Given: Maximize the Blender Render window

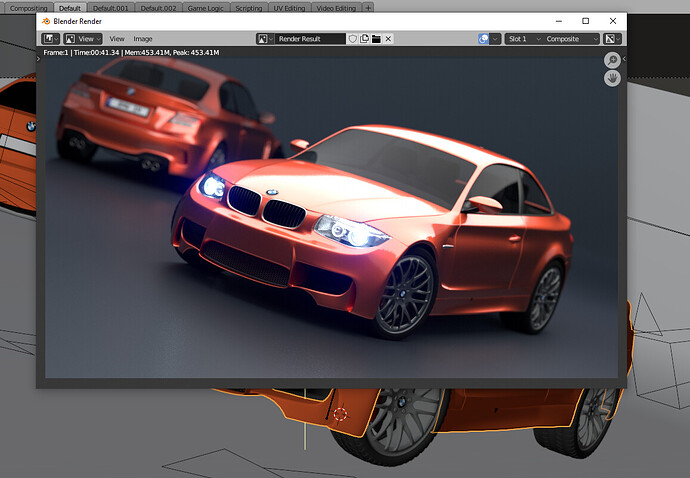Looking at the screenshot, I should pyautogui.click(x=586, y=21).
